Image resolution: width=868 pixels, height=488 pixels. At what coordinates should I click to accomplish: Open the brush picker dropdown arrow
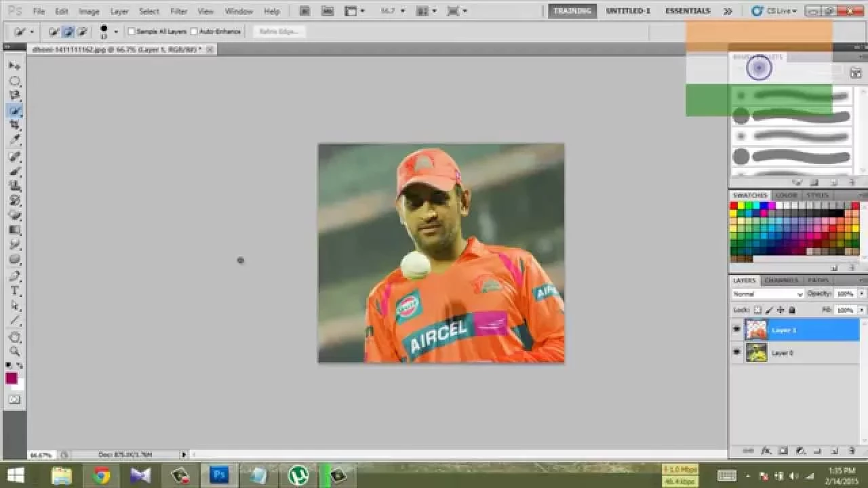[115, 31]
